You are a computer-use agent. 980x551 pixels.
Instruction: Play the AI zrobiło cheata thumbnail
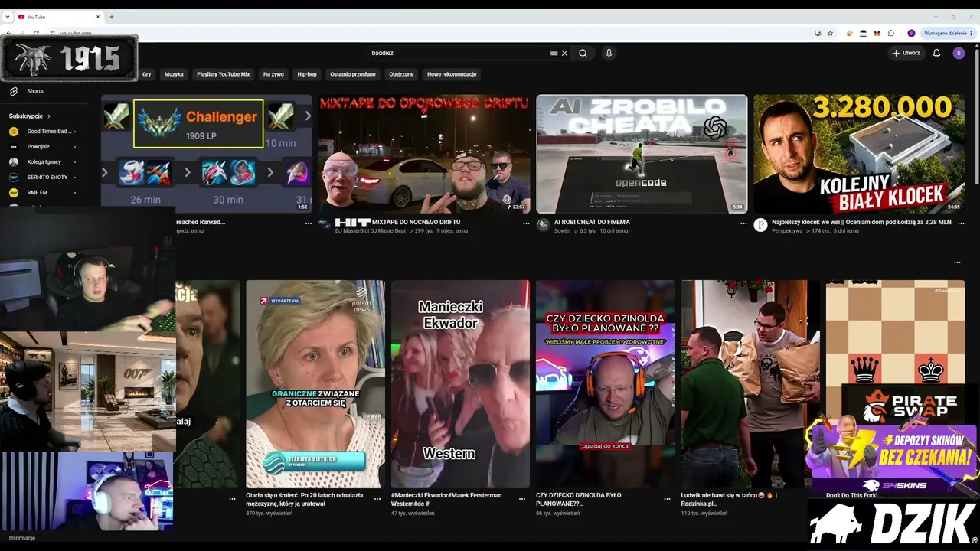[x=642, y=154]
